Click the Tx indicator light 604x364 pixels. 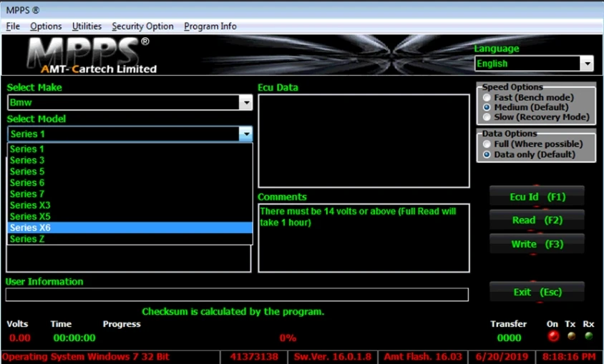coord(571,336)
